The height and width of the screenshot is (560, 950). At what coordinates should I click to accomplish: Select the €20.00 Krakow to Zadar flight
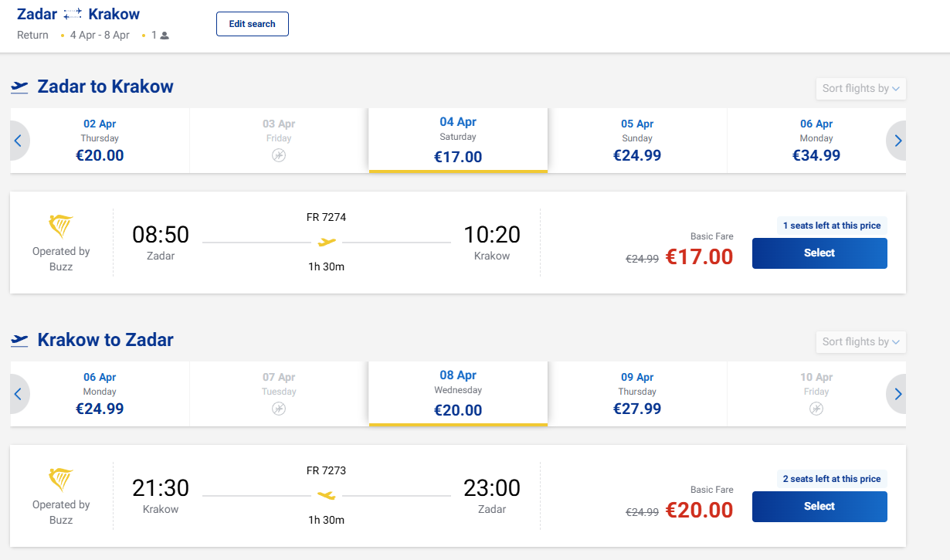pos(819,507)
